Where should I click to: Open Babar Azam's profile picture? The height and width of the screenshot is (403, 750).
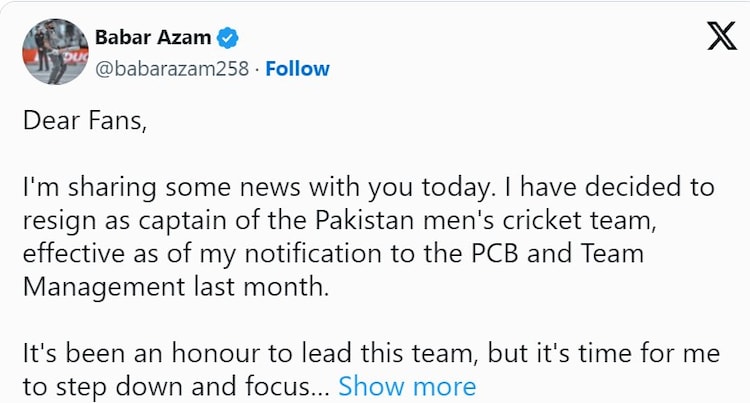54,51
